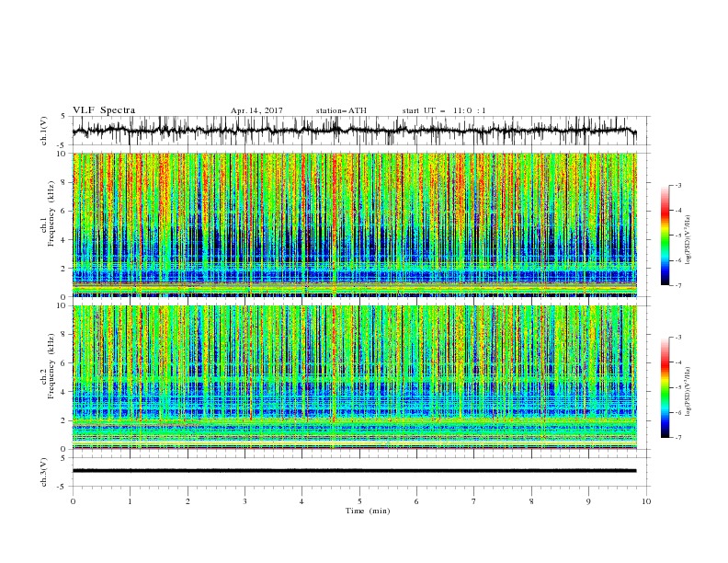728x563 pixels.
Task: Click the ch.1 color bar "log(PSD)(V²/Hz)" label
Action: click(688, 240)
